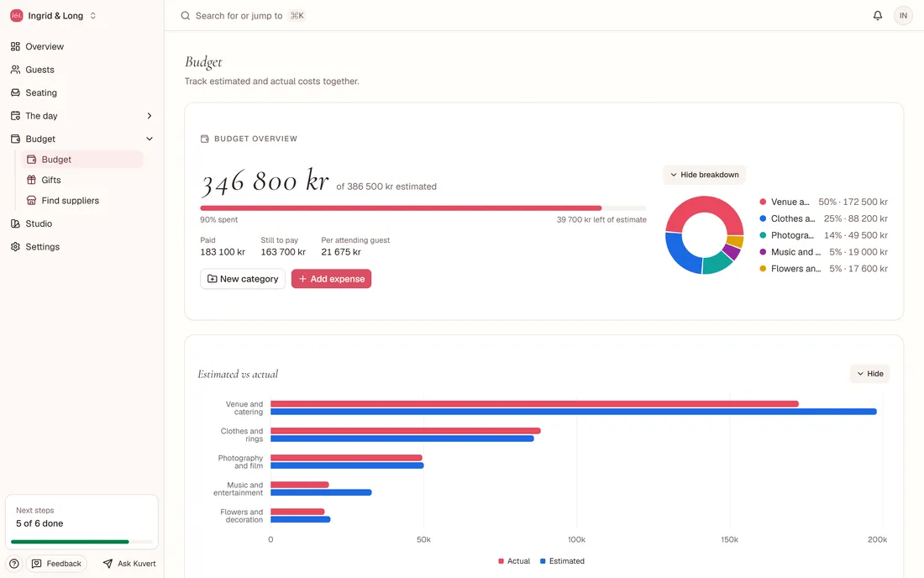Image resolution: width=924 pixels, height=578 pixels.
Task: Open the Ingrid & Long workspace switcher
Action: pyautogui.click(x=53, y=16)
